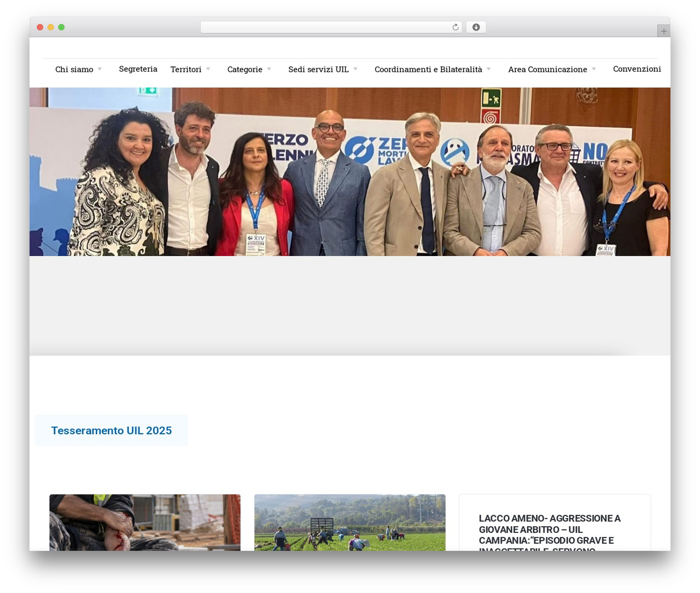Viewport: 700px width, 593px height.
Task: Open the Sedi servizi UIL menu
Action: (318, 69)
